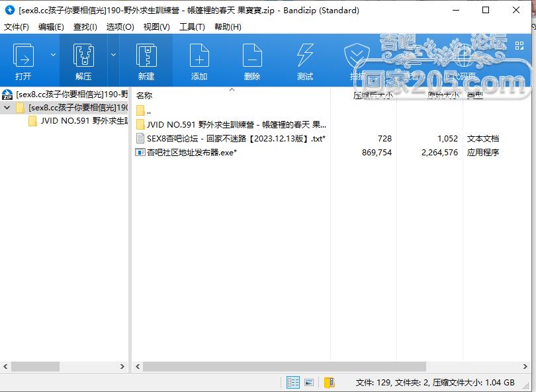This screenshot has height=392, width=536.
Task: Open the 选项(O) menu
Action: (120, 26)
